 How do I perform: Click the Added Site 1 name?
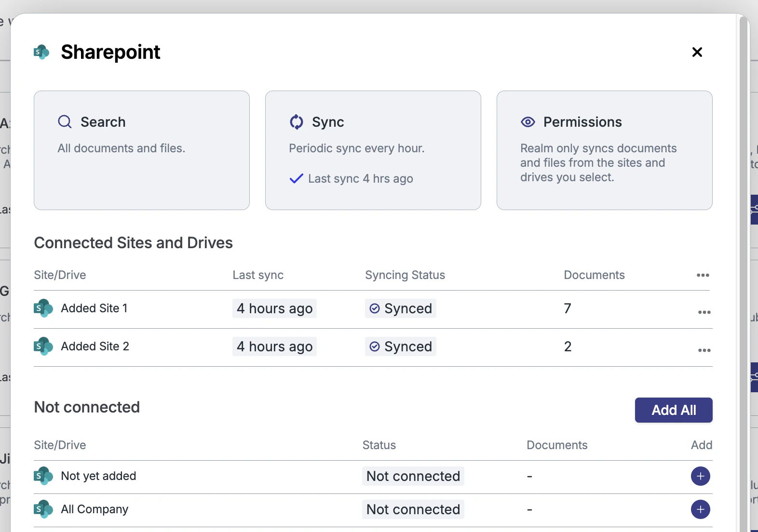(x=94, y=308)
